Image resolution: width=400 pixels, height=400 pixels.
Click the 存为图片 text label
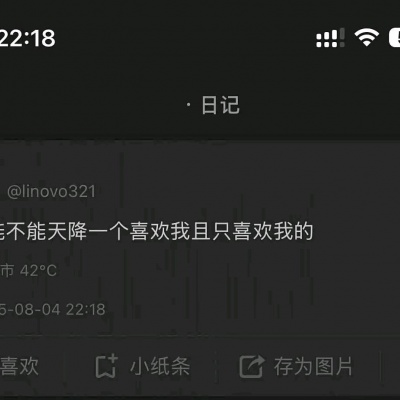coord(313,366)
